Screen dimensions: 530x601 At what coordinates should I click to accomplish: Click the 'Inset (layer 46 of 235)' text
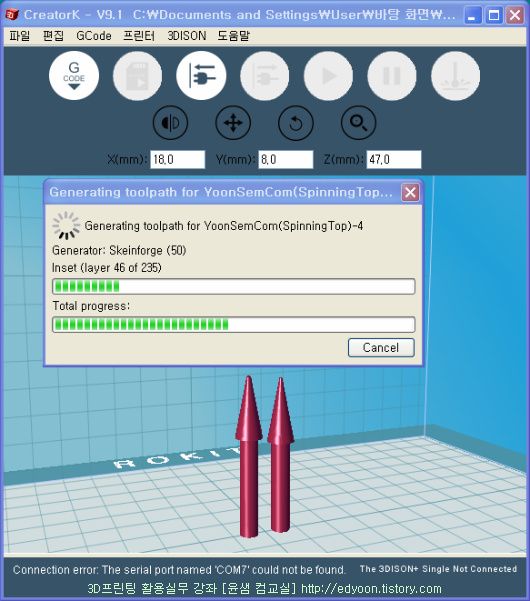107,268
